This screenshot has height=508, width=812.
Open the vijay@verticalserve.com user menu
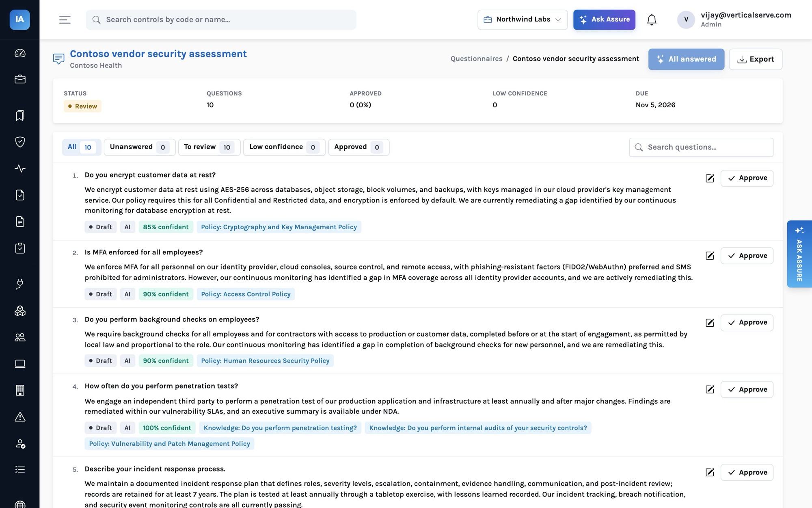pyautogui.click(x=734, y=20)
